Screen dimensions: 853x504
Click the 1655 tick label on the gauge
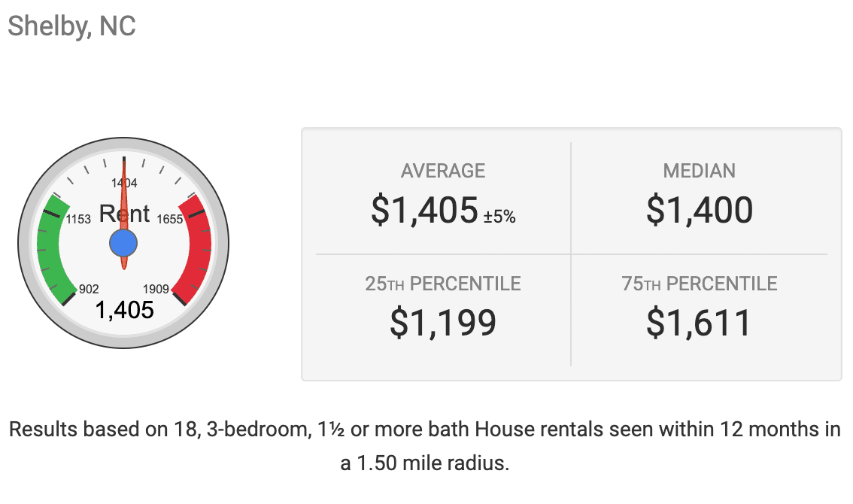pyautogui.click(x=170, y=220)
